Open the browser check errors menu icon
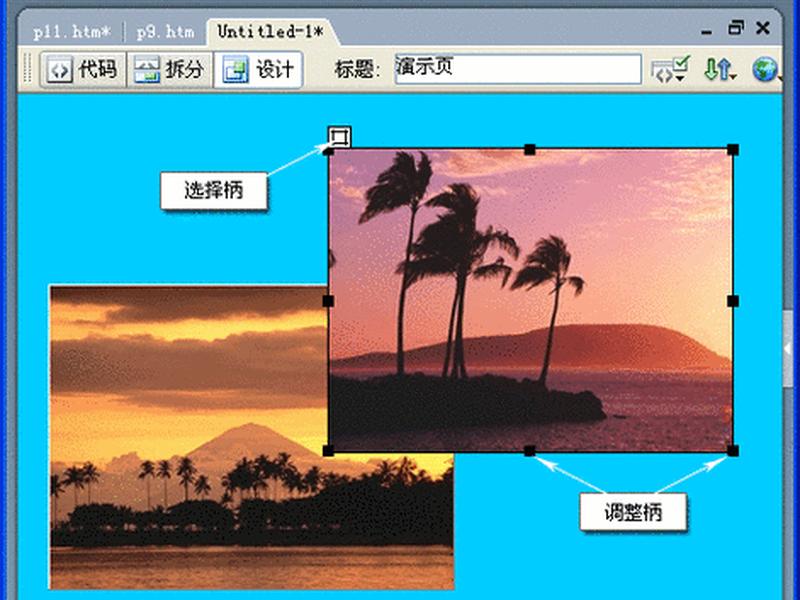The height and width of the screenshot is (600, 800). (x=670, y=69)
